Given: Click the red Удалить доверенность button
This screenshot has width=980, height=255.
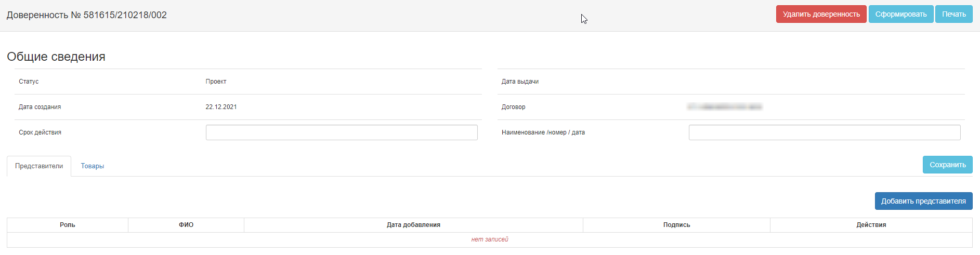Looking at the screenshot, I should [x=821, y=14].
